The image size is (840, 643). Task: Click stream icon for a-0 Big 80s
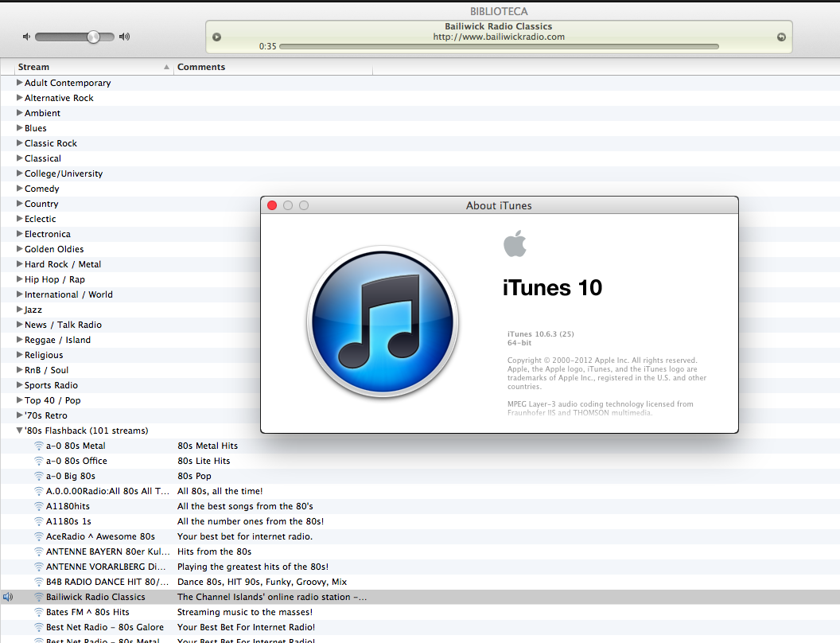[38, 476]
